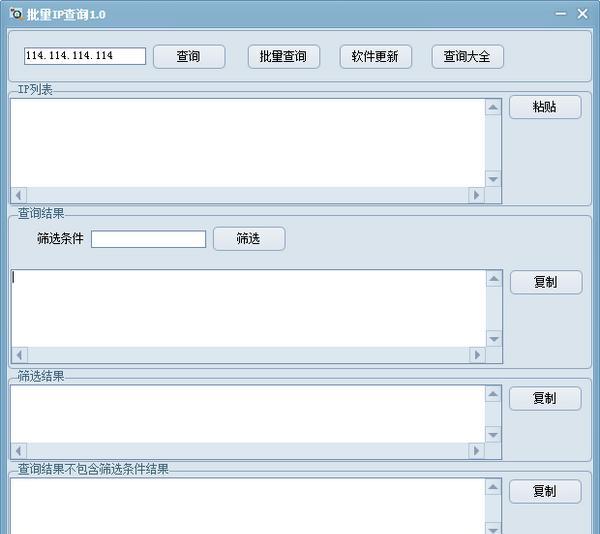This screenshot has width=600, height=534.
Task: Copy 查询结果 with its 复制 button
Action: coord(546,282)
